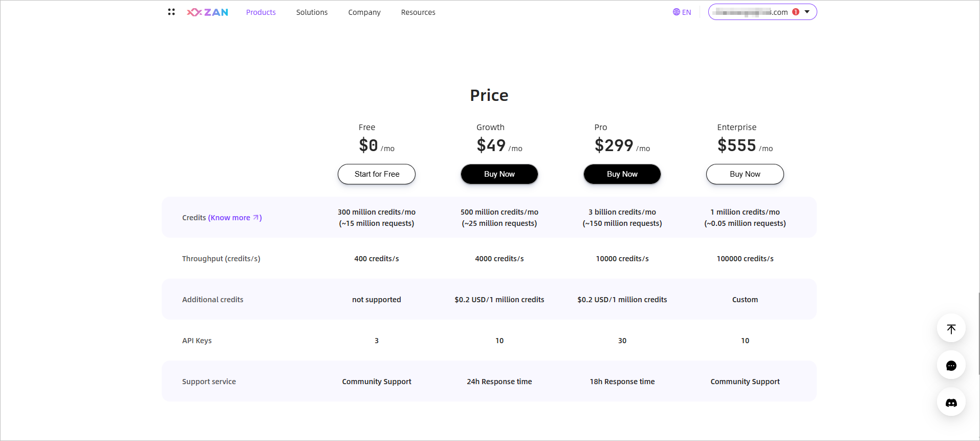Click Start for Free button
Screen dimensions: 980x441
click(x=377, y=174)
